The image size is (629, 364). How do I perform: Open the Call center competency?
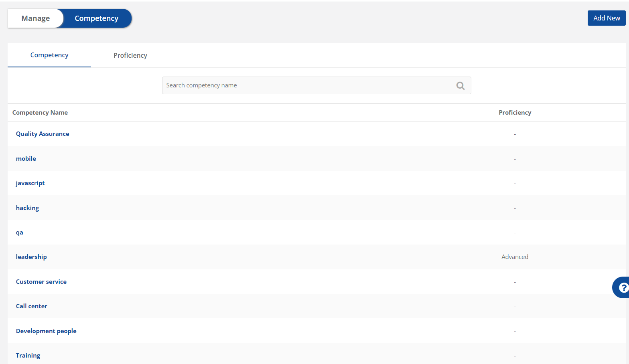(x=32, y=306)
